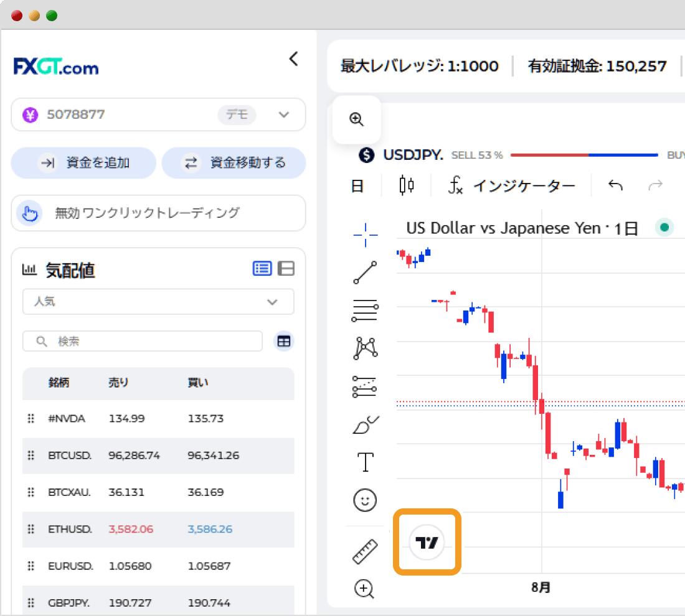Click the 資金を追加 button
The image size is (685, 616).
tap(83, 163)
